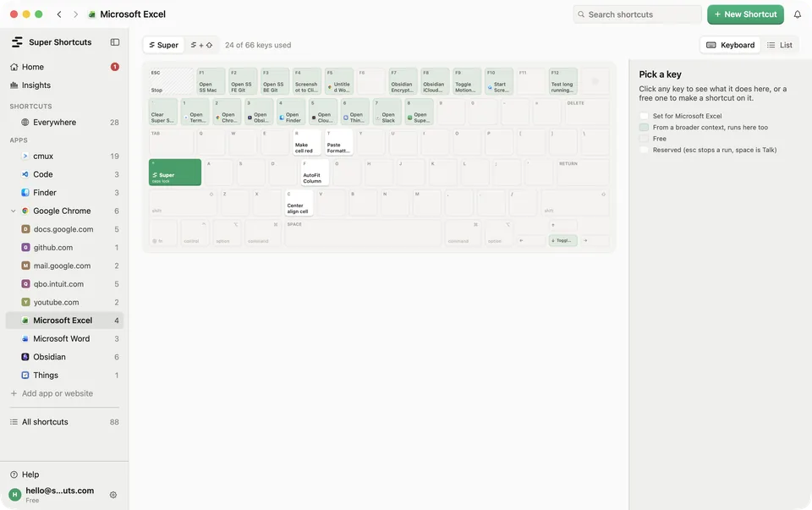Switch to List view
The image size is (812, 510).
pos(780,45)
